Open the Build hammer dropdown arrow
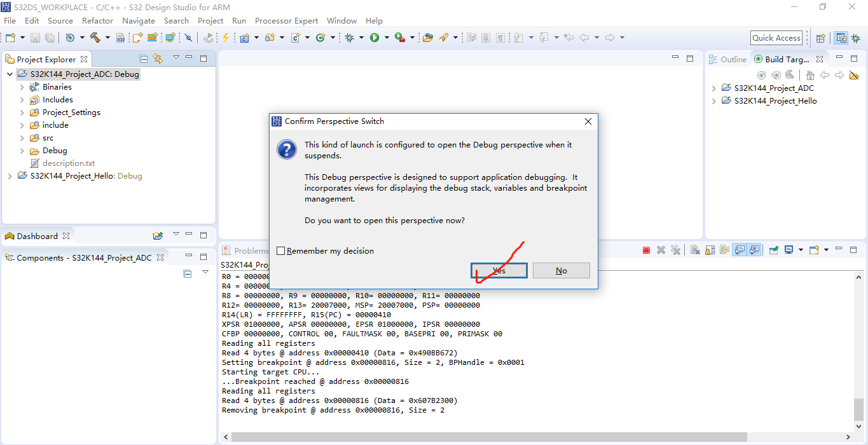This screenshot has width=868, height=445. tap(107, 38)
